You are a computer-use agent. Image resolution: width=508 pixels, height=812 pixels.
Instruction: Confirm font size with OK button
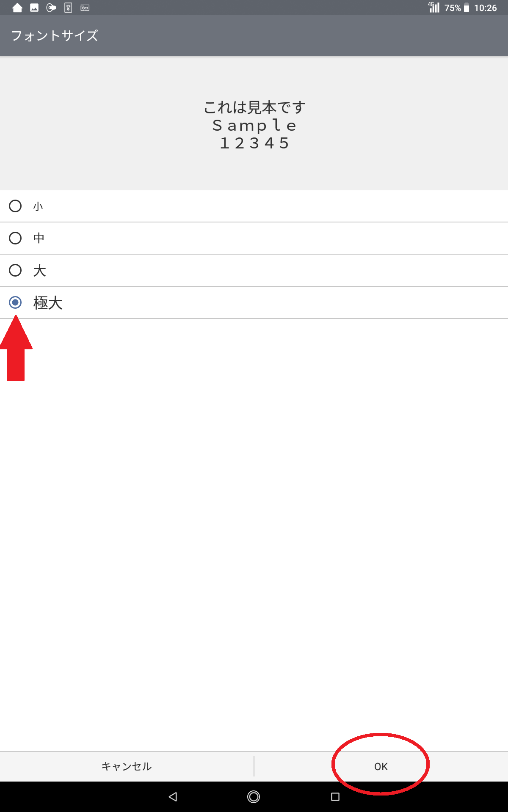[x=381, y=766]
